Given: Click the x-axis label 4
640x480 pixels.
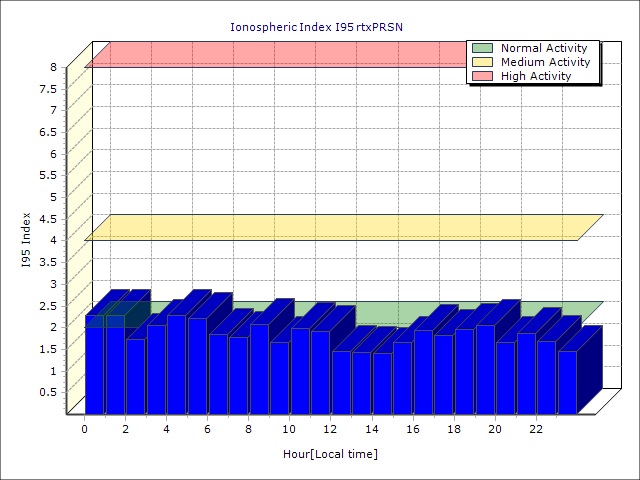Looking at the screenshot, I should tap(167, 429).
